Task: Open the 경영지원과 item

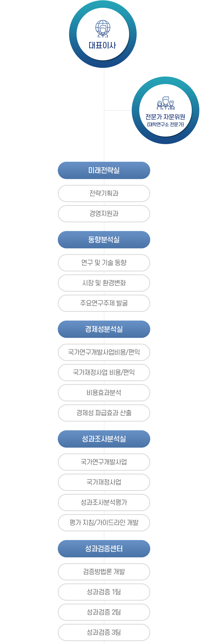Action: 104,214
